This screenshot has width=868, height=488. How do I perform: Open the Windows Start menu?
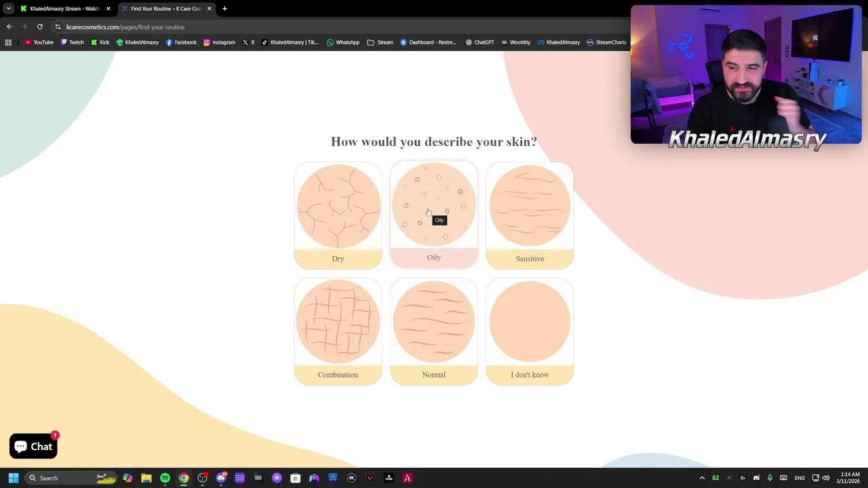click(x=14, y=478)
